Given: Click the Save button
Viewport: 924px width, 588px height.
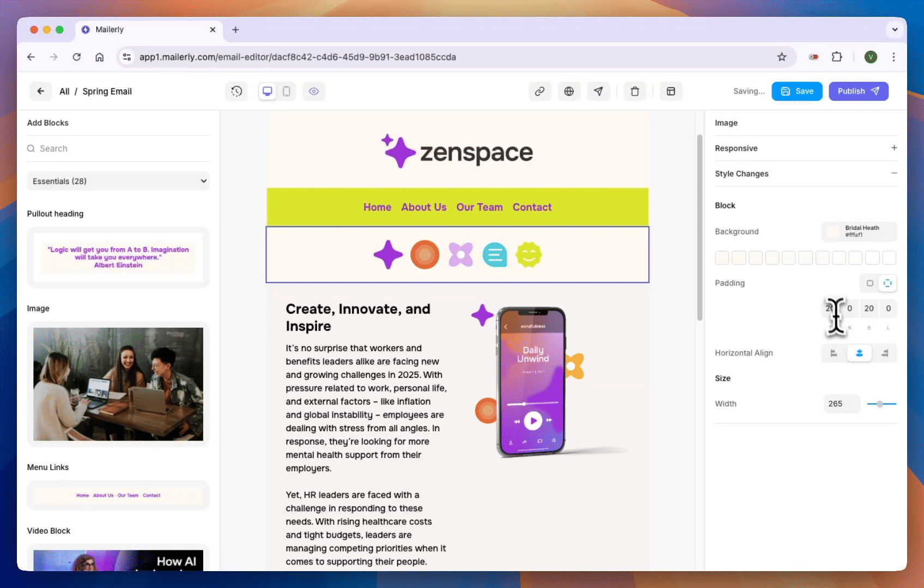Looking at the screenshot, I should coord(797,91).
